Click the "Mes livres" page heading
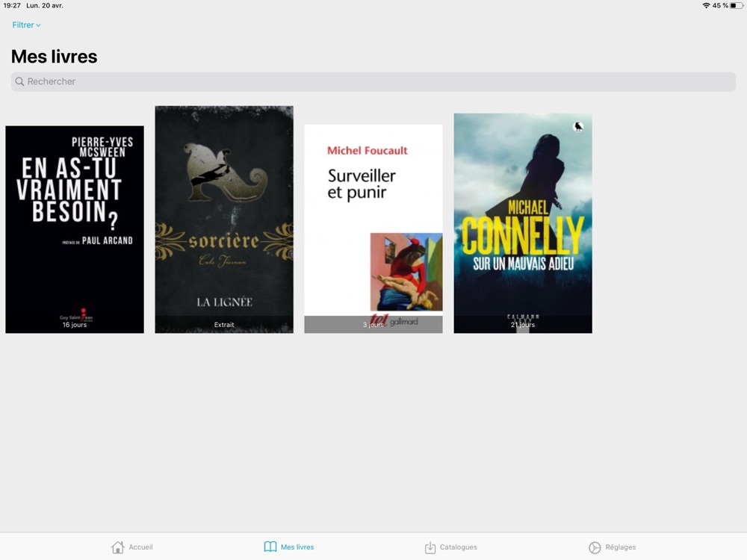 [55, 57]
